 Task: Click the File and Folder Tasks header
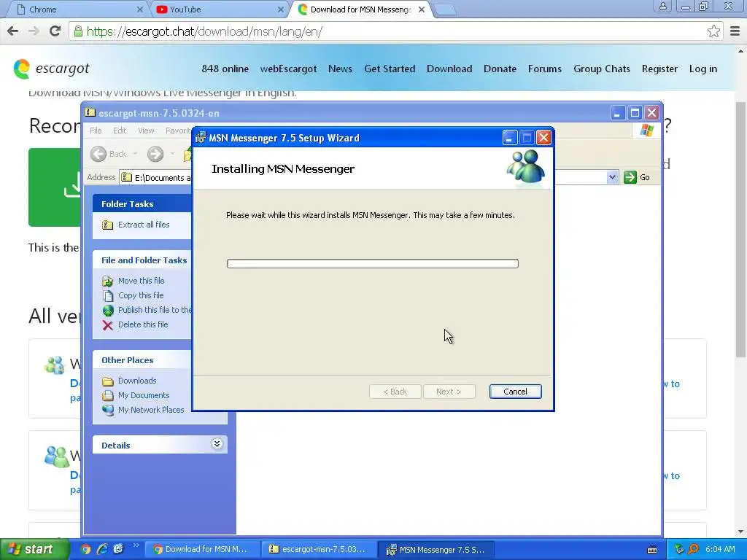(x=142, y=260)
